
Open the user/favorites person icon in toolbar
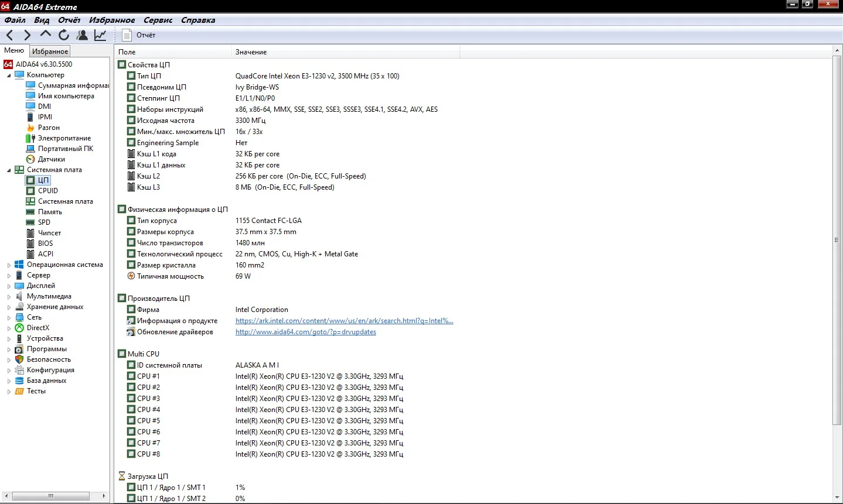click(x=82, y=35)
